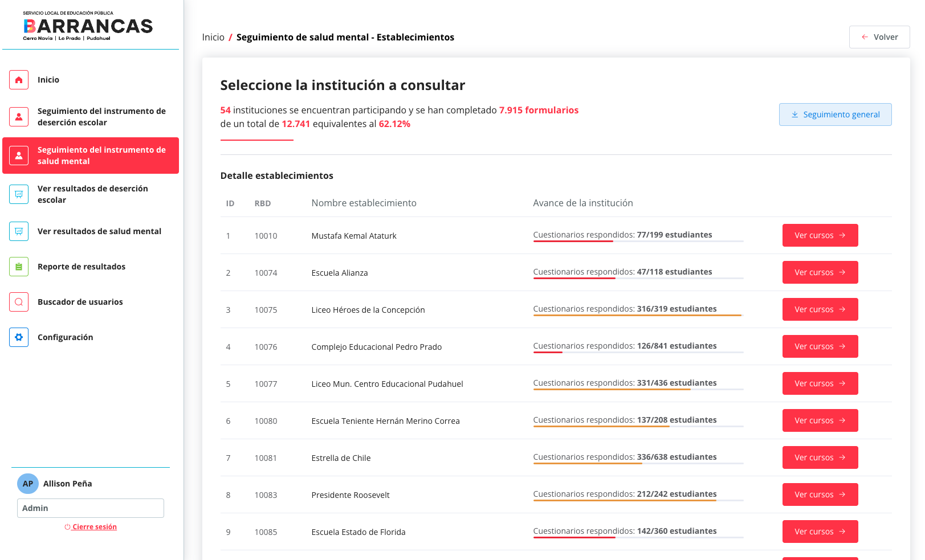Click the download icon in Seguimiento general

click(794, 115)
